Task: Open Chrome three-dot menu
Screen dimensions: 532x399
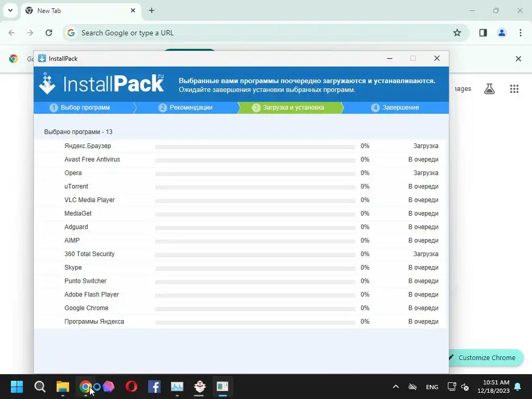Action: [x=521, y=33]
